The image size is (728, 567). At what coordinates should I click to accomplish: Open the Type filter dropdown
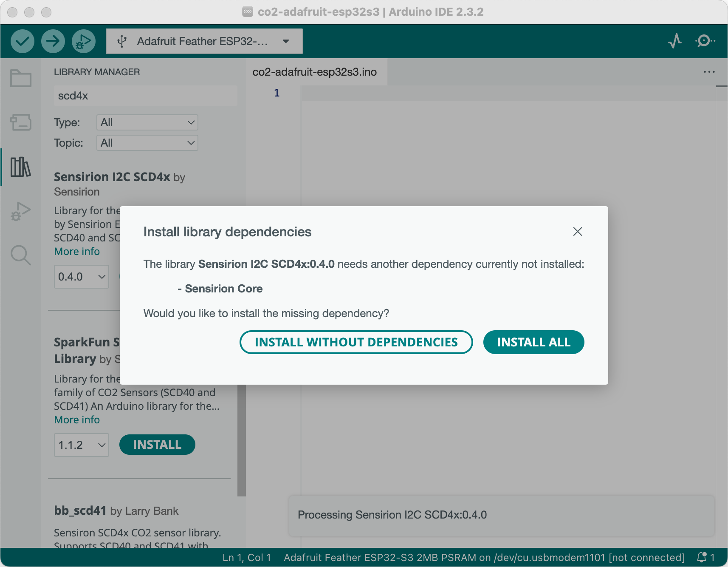tap(147, 122)
